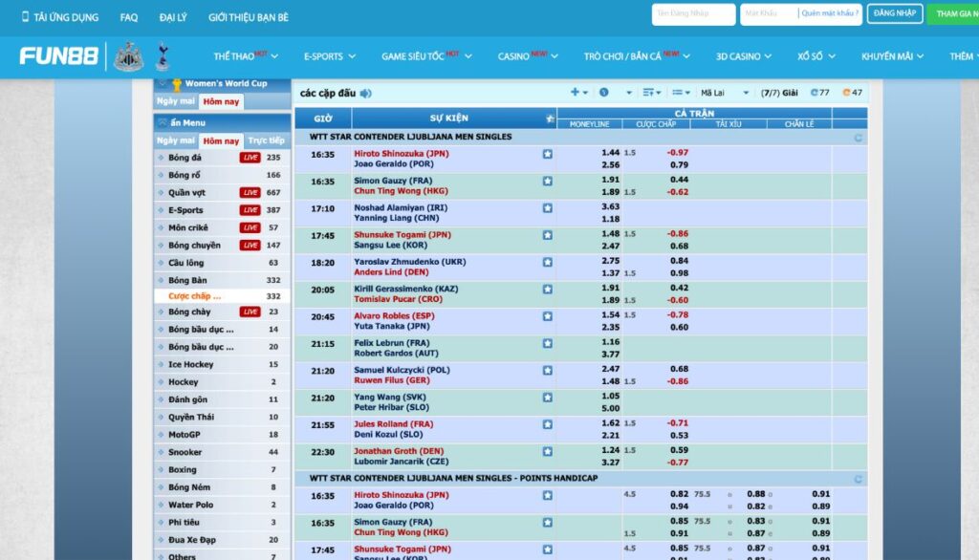The height and width of the screenshot is (560, 979).
Task: Select Bóng Bàn in the sports list
Action: pyautogui.click(x=222, y=280)
